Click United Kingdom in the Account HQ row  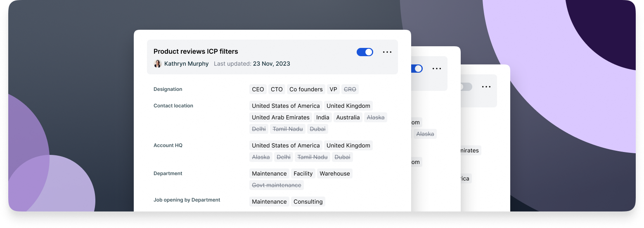[348, 145]
